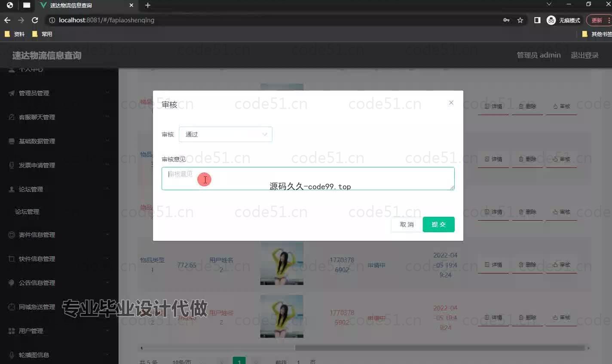Click the 论坛管理 user sidebar icon

pyautogui.click(x=12, y=189)
